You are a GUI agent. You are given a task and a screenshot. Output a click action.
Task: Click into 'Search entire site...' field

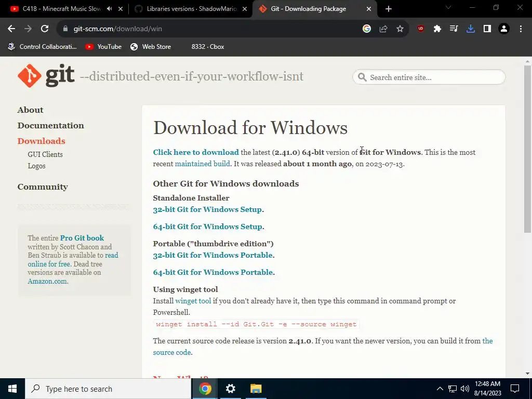click(x=429, y=77)
